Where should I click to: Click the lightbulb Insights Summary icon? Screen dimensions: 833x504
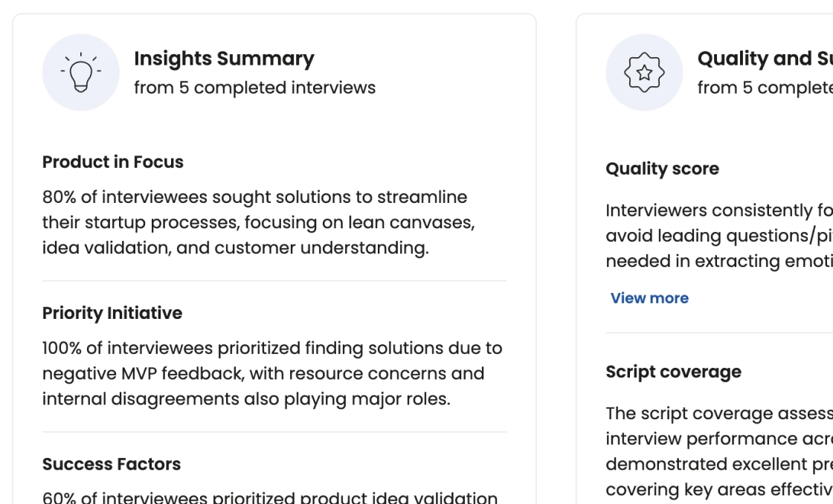coord(81,72)
